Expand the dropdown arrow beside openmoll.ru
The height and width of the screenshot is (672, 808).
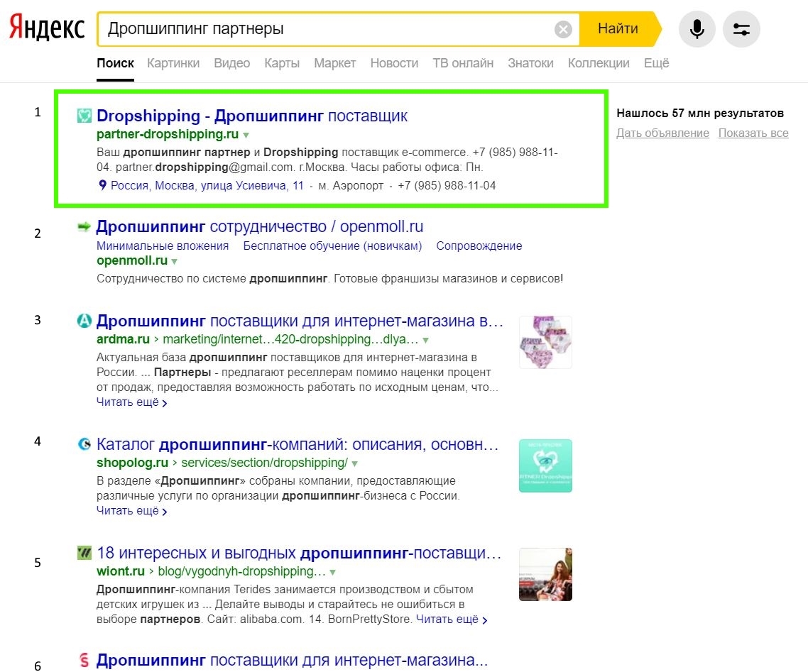click(174, 260)
